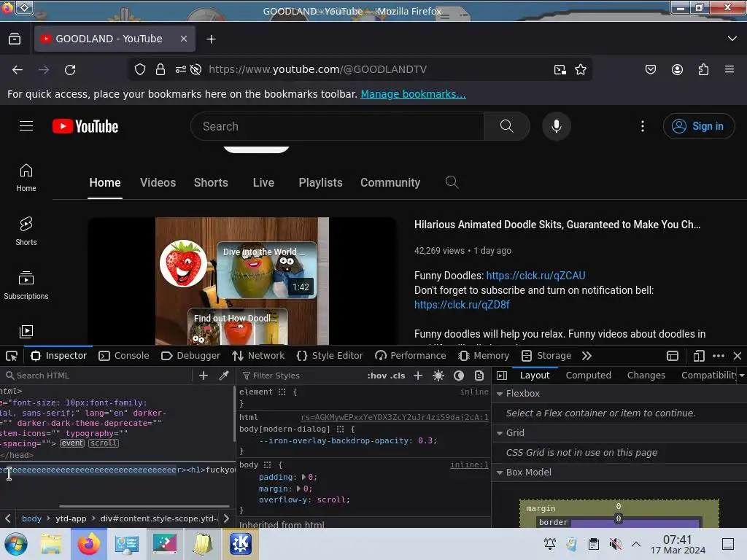The image size is (747, 560).
Task: Collapse the Box Model section
Action: pos(500,472)
